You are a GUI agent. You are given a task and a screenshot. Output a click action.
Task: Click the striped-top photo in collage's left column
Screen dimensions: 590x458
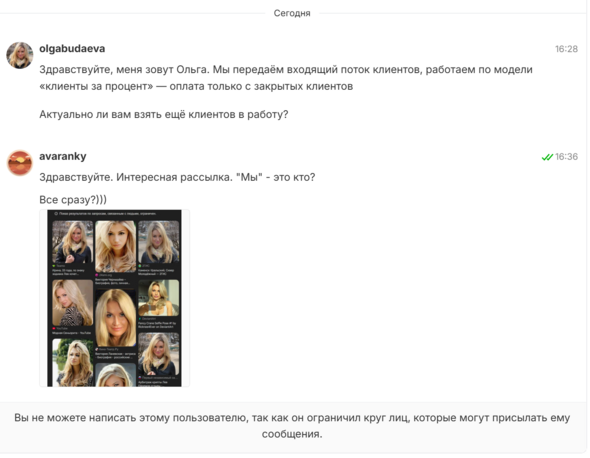pos(73,303)
